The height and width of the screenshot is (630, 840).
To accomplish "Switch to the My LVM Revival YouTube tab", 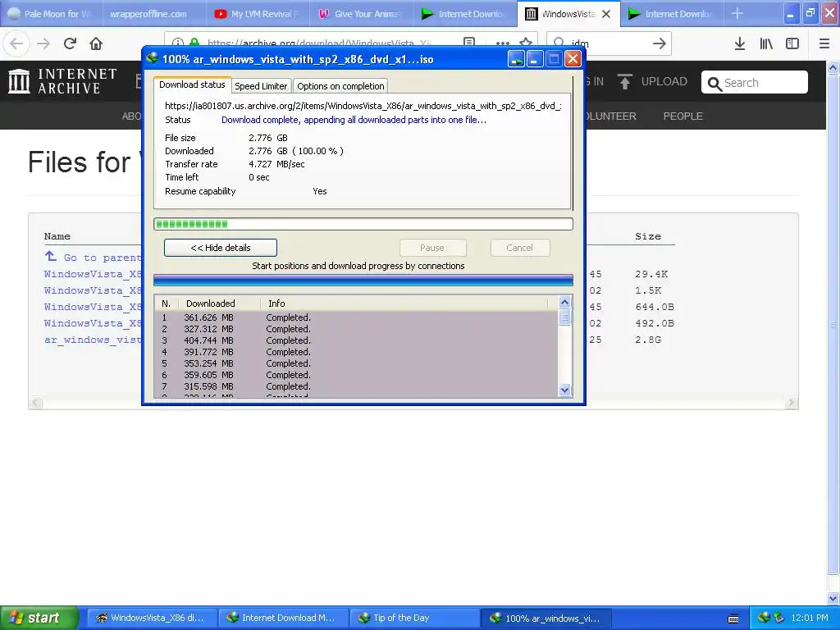I will pyautogui.click(x=257, y=14).
